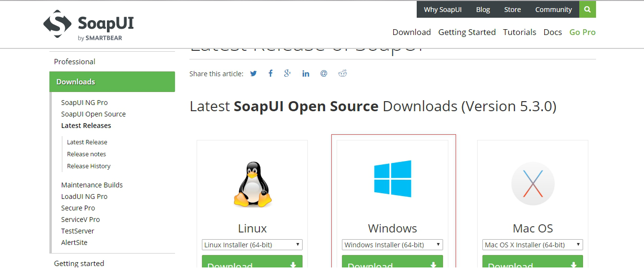
Task: Share this article via email icon
Action: 324,73
